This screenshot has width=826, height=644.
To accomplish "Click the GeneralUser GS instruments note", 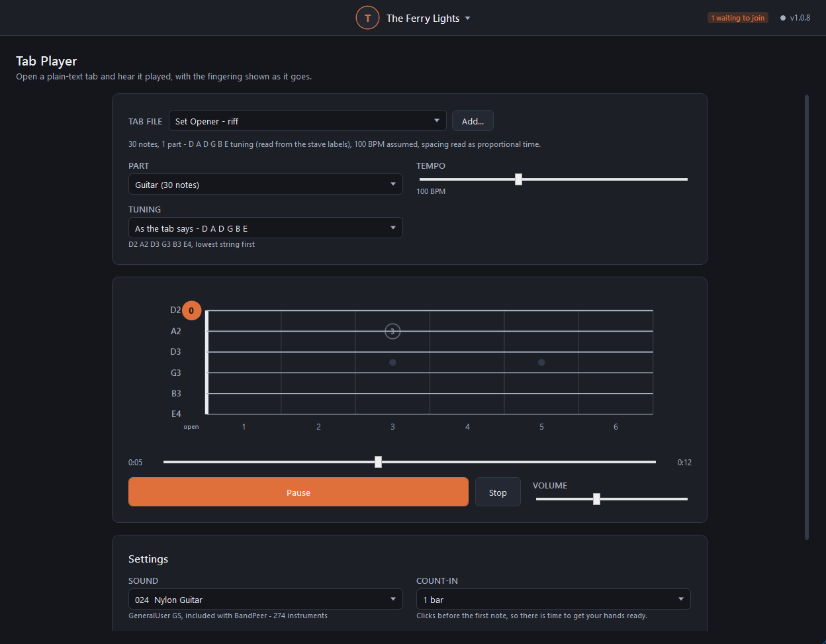I will tap(228, 616).
